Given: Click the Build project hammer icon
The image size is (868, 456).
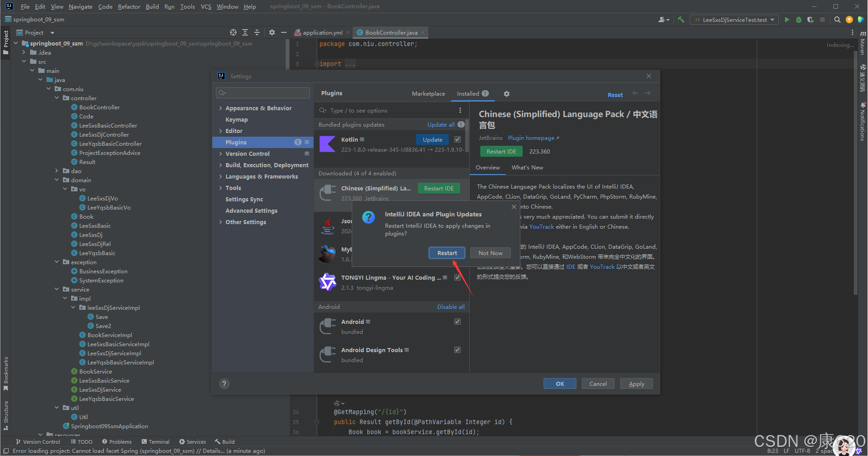Looking at the screenshot, I should (681, 20).
